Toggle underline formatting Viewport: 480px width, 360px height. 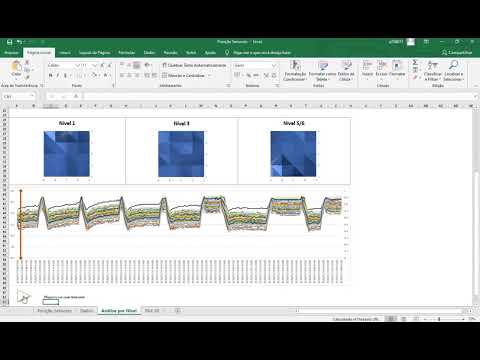click(65, 76)
